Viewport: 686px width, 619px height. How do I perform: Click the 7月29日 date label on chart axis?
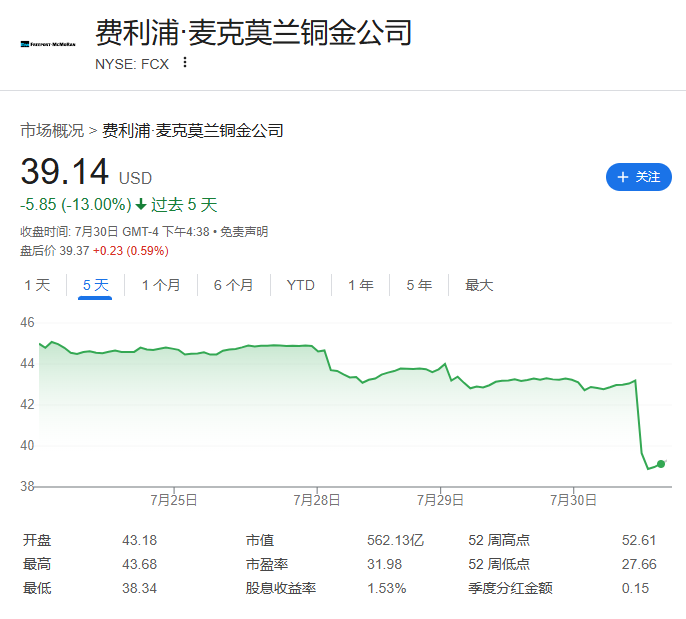tap(440, 500)
